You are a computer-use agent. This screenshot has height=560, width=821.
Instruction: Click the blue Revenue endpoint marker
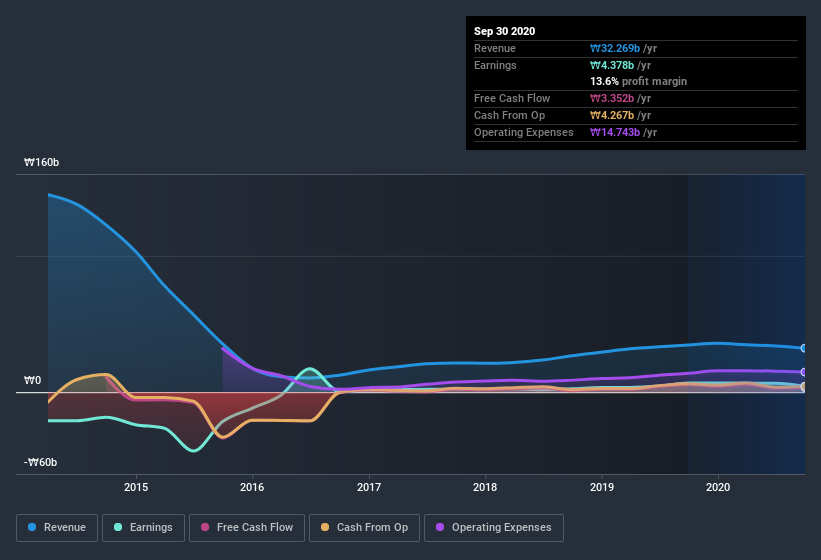coord(804,348)
